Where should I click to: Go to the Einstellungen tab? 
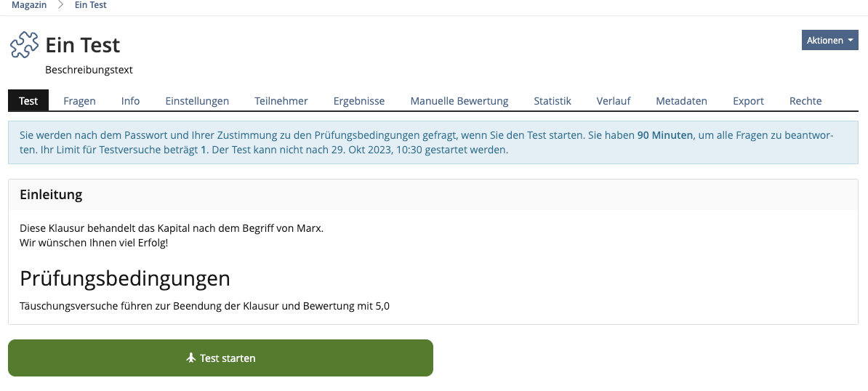[197, 101]
